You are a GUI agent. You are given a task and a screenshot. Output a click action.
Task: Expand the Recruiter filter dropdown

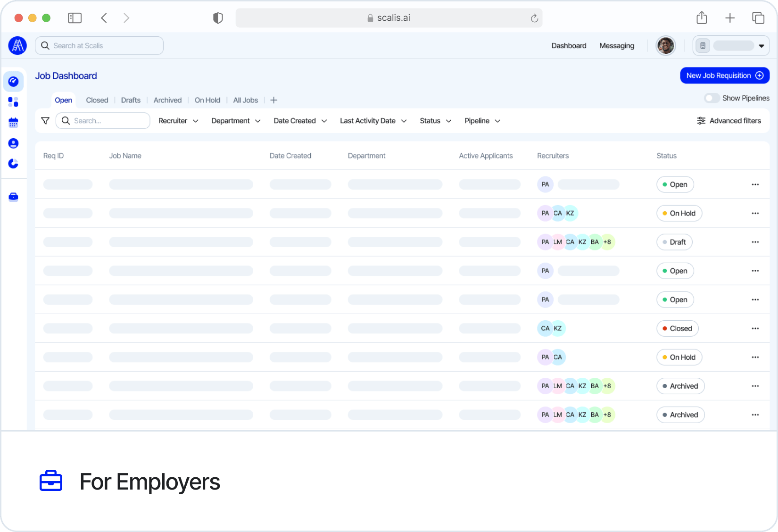point(178,120)
